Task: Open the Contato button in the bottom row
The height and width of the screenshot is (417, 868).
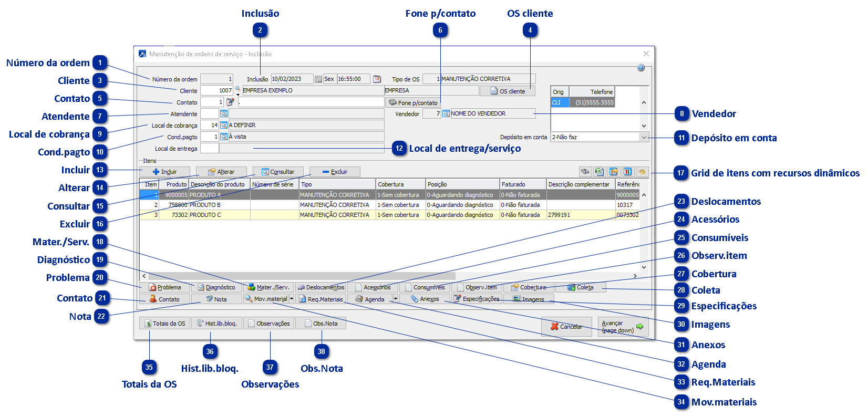Action: click(x=165, y=299)
